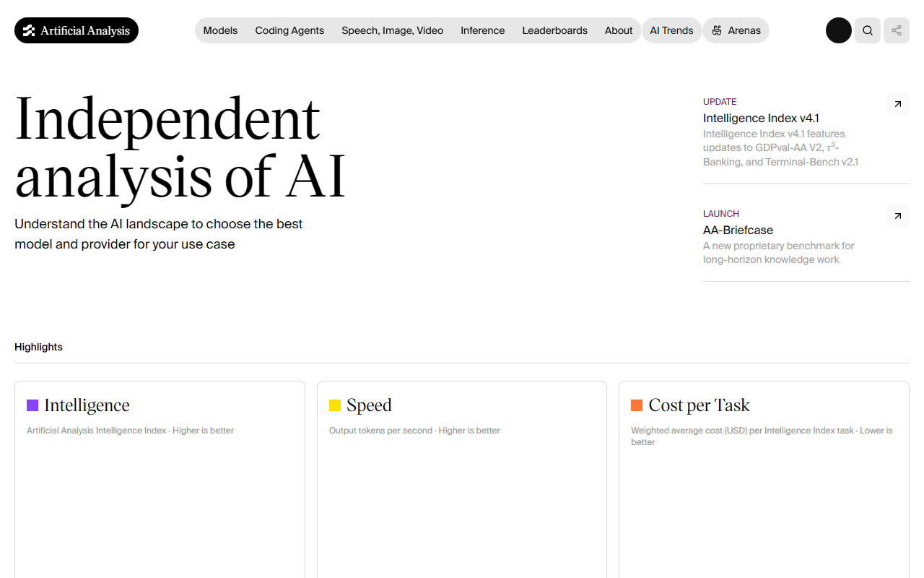Viewport: 924px width, 578px height.
Task: Click the yellow Speed color square
Action: click(335, 405)
